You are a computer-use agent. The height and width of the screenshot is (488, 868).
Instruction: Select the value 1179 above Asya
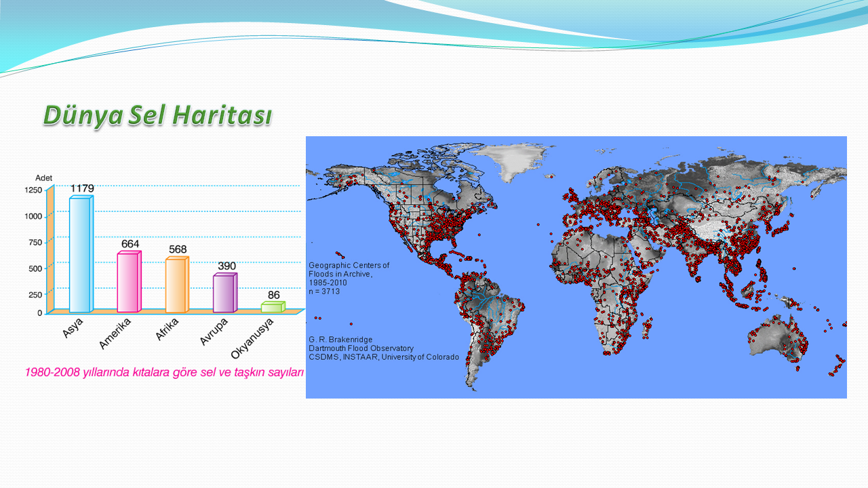tap(82, 188)
